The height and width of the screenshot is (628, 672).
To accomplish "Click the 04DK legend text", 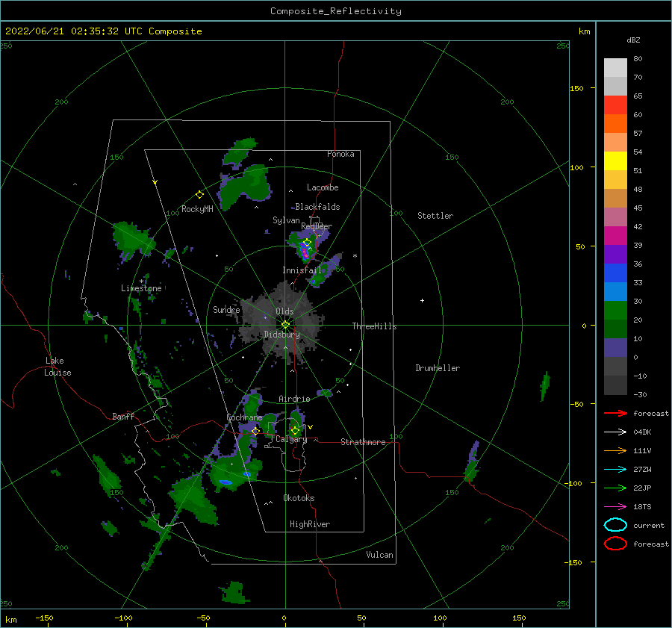I will pyautogui.click(x=642, y=432).
